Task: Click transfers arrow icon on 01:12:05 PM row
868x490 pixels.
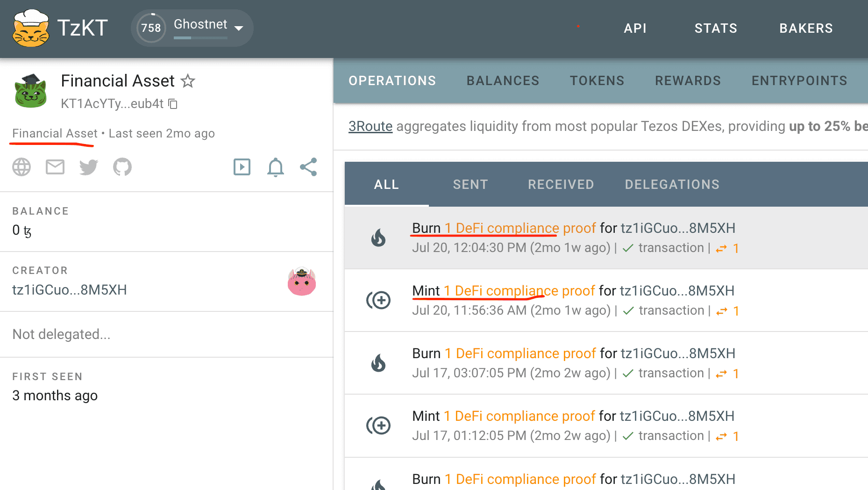Action: tap(722, 436)
